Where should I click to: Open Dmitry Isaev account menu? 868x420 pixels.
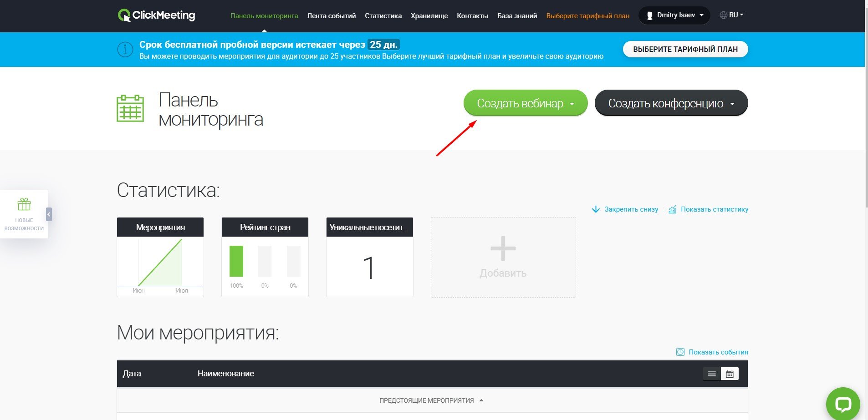coord(674,15)
